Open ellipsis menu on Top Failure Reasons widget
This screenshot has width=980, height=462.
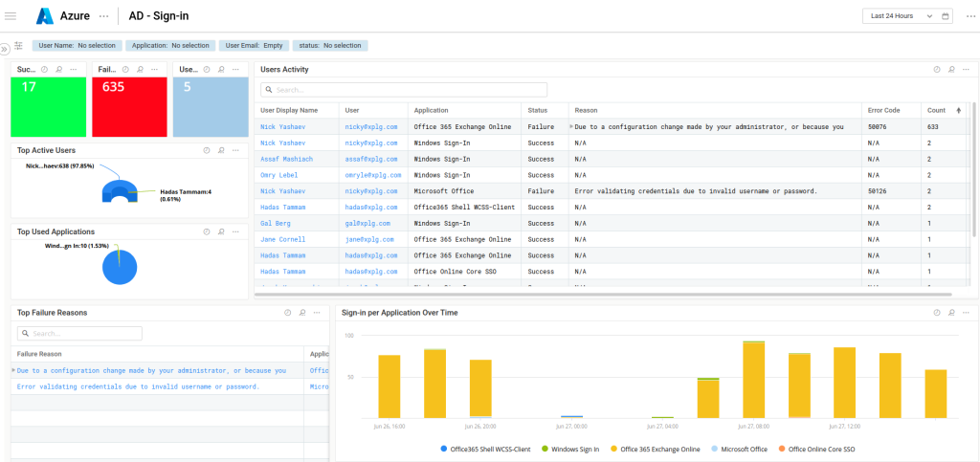coord(317,313)
